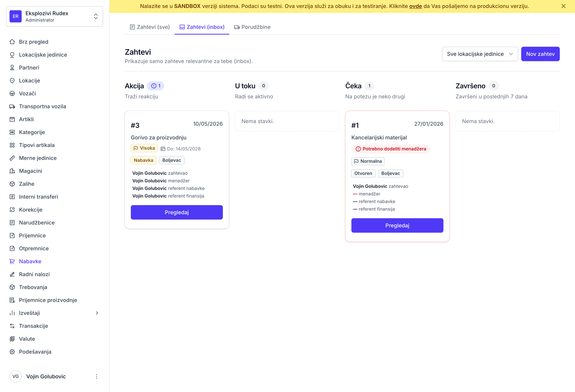Click the #3 request number

point(135,125)
